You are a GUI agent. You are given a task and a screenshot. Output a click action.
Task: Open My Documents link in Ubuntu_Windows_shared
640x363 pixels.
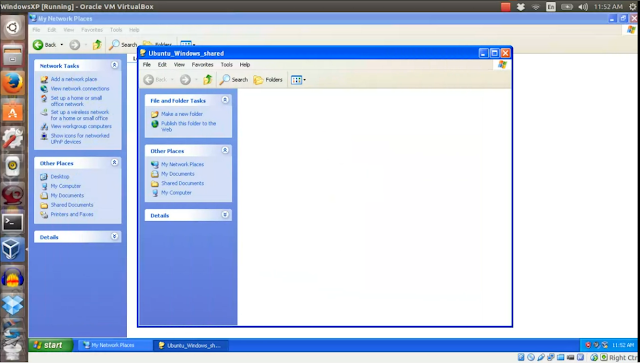(x=178, y=174)
